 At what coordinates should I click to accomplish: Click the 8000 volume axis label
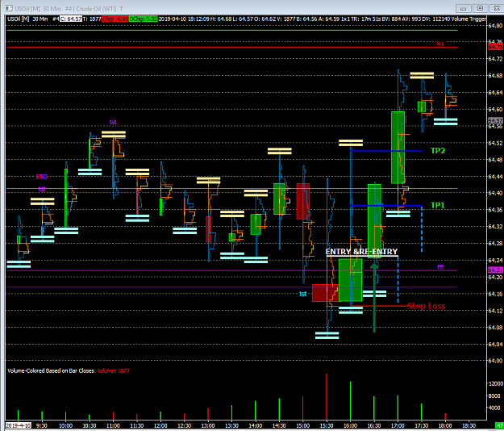point(494,396)
